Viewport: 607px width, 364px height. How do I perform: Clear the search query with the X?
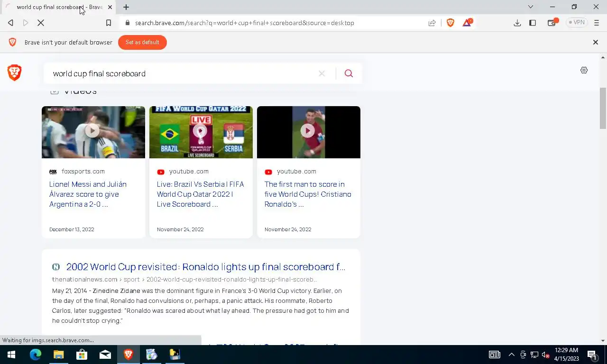[x=322, y=73]
